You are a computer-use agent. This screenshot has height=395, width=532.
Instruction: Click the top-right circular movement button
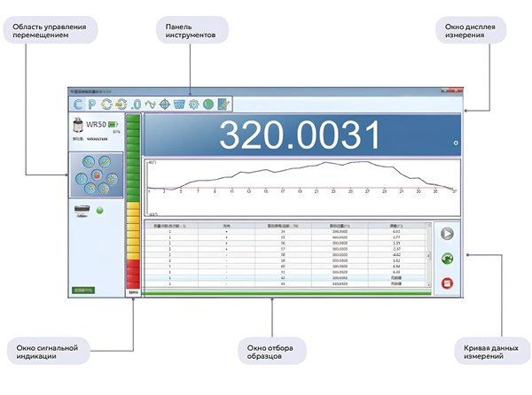(x=105, y=161)
